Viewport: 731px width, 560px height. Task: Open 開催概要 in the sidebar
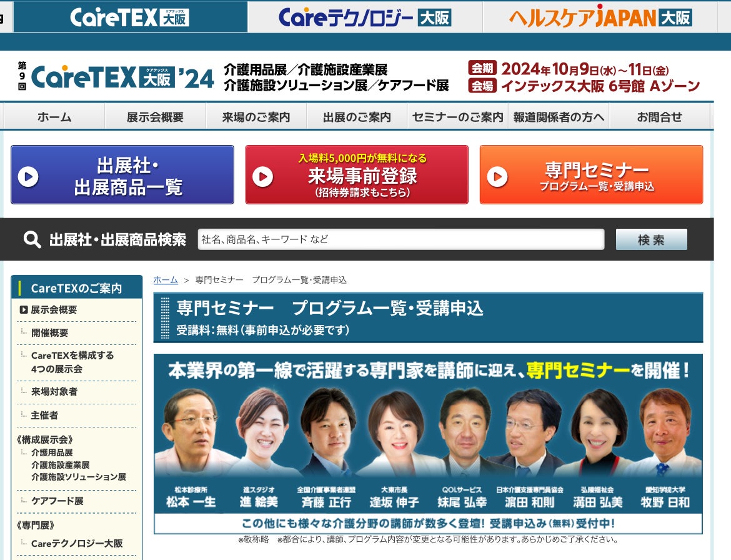50,332
